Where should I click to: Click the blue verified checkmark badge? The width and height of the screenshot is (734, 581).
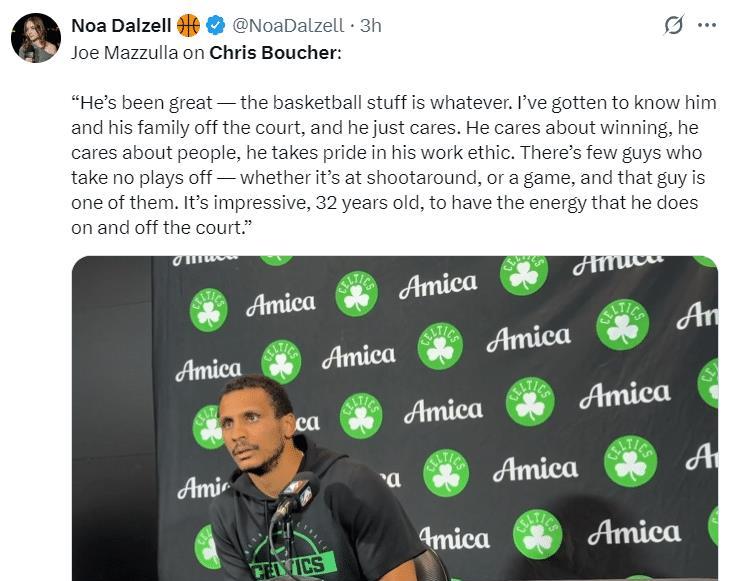pyautogui.click(x=214, y=25)
